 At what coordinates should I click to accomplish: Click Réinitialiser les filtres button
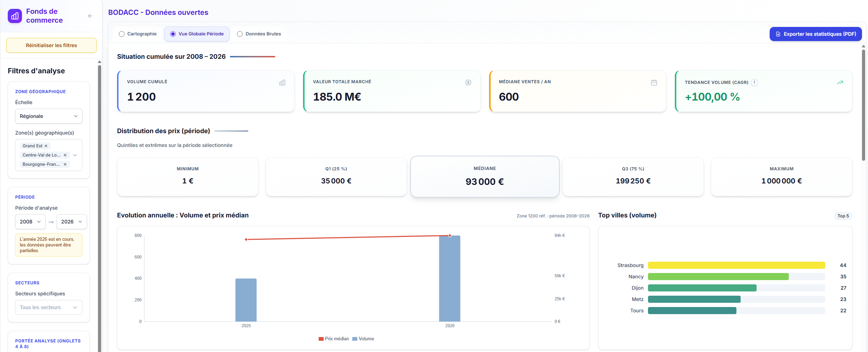[51, 45]
